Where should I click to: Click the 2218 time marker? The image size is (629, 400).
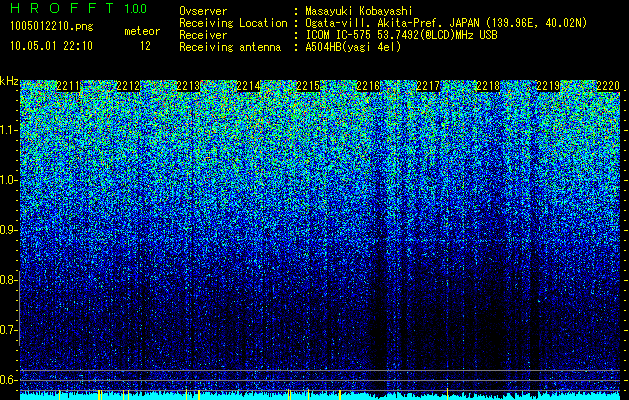488,86
